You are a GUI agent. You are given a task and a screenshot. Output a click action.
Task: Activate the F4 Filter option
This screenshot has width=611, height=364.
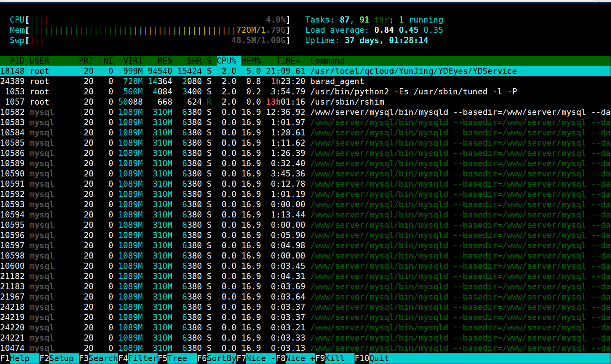[x=138, y=358]
